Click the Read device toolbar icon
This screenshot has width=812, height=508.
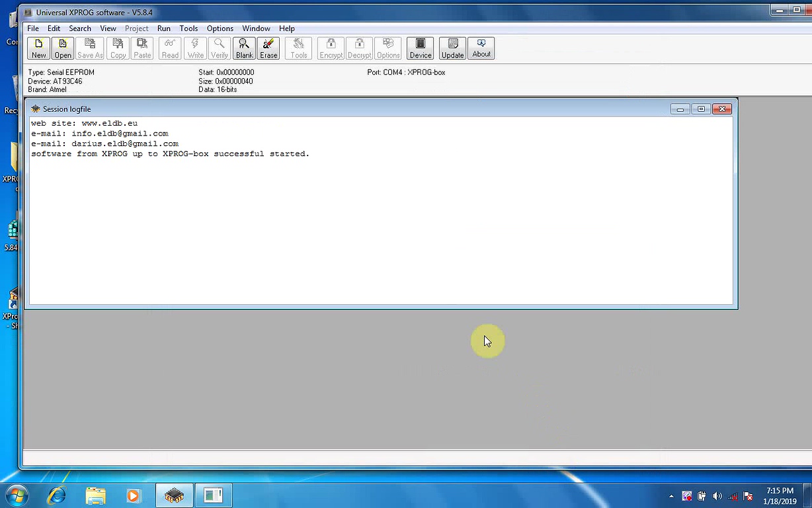[170, 48]
